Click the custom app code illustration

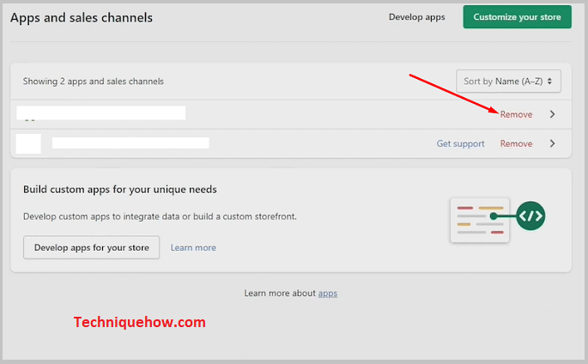(497, 221)
